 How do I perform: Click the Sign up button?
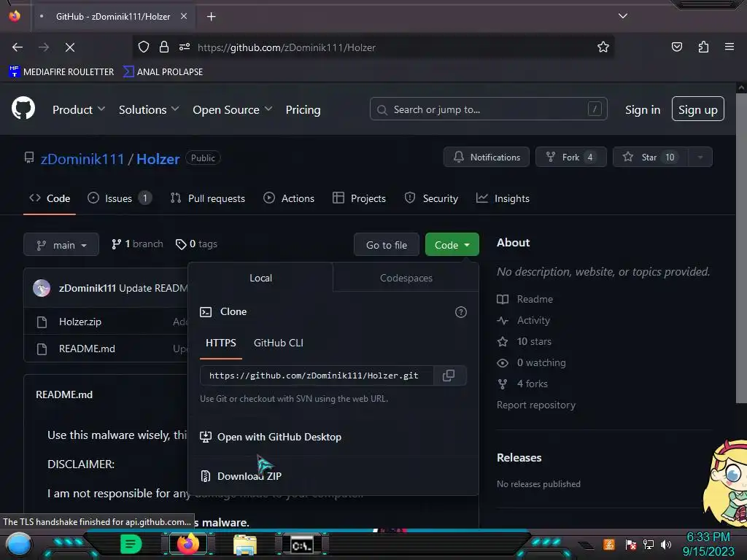697,109
